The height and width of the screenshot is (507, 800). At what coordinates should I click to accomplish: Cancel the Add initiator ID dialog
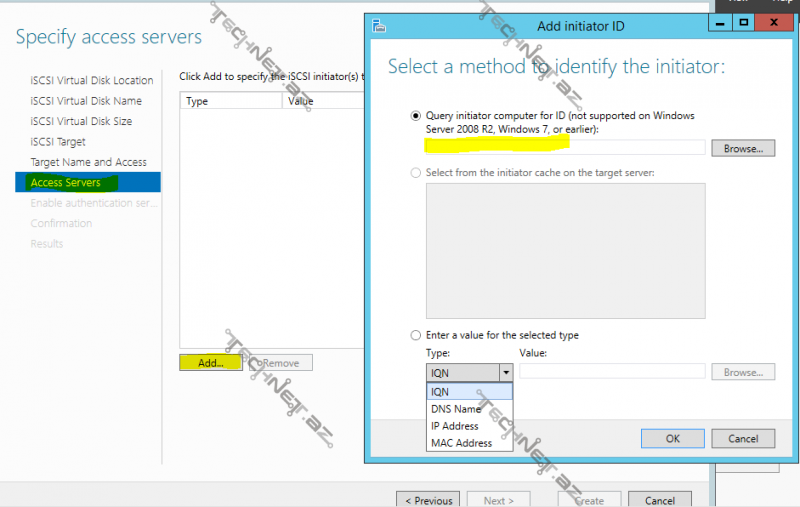pyautogui.click(x=743, y=438)
